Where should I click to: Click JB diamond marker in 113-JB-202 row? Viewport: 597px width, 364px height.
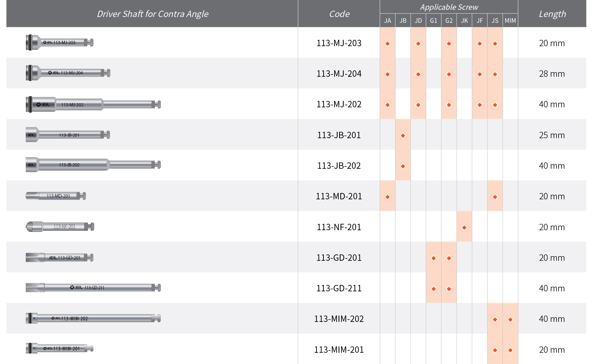tap(403, 166)
